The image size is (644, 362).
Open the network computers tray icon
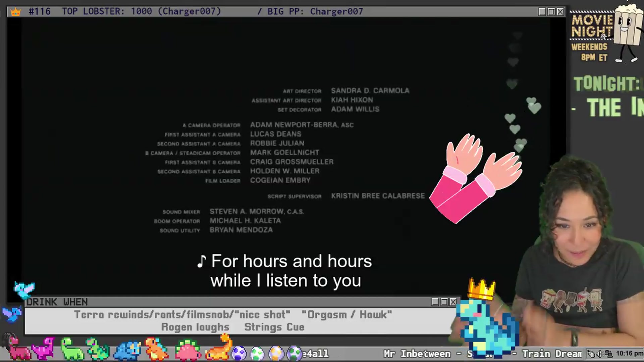click(609, 354)
